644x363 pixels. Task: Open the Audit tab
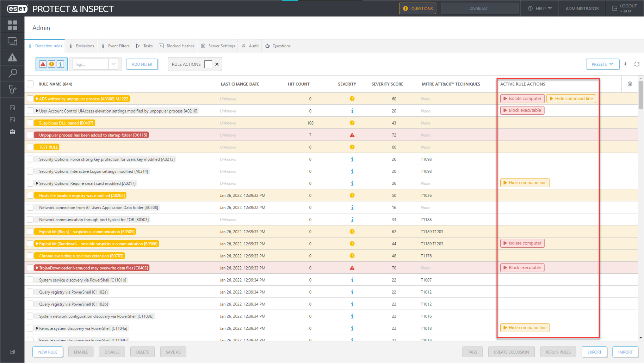(x=250, y=46)
